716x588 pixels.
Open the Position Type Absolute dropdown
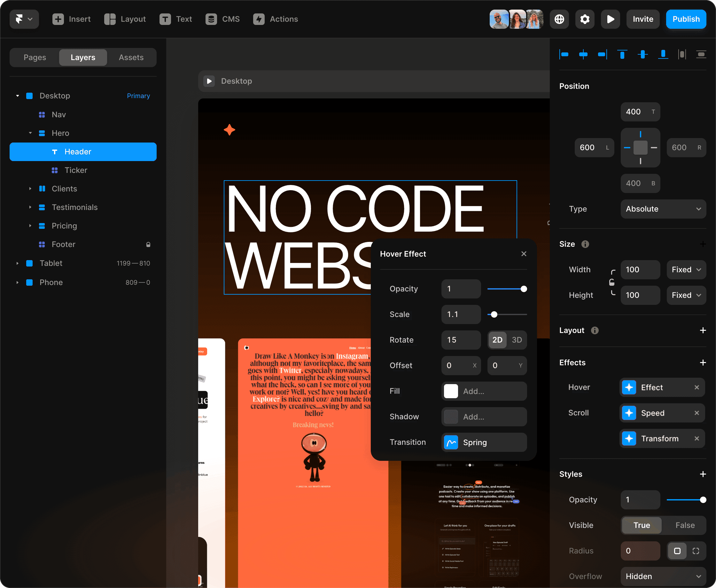(663, 209)
